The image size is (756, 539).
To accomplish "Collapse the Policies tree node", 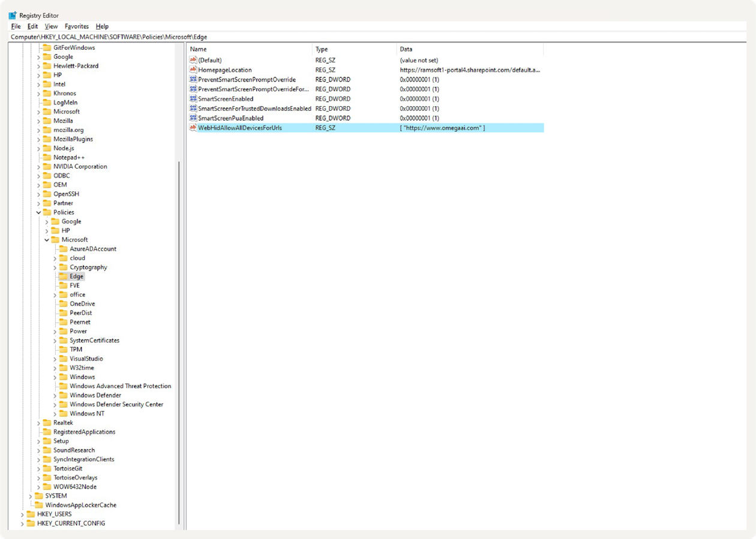I will (x=39, y=212).
